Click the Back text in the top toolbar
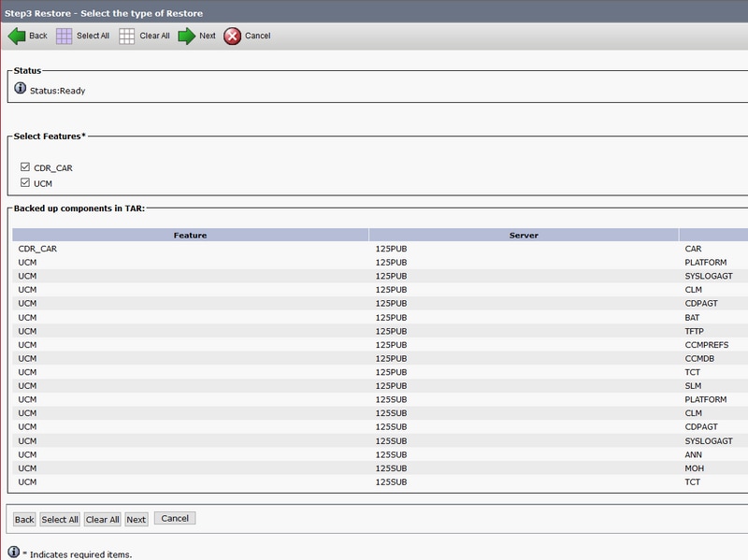748x560 pixels. click(38, 36)
